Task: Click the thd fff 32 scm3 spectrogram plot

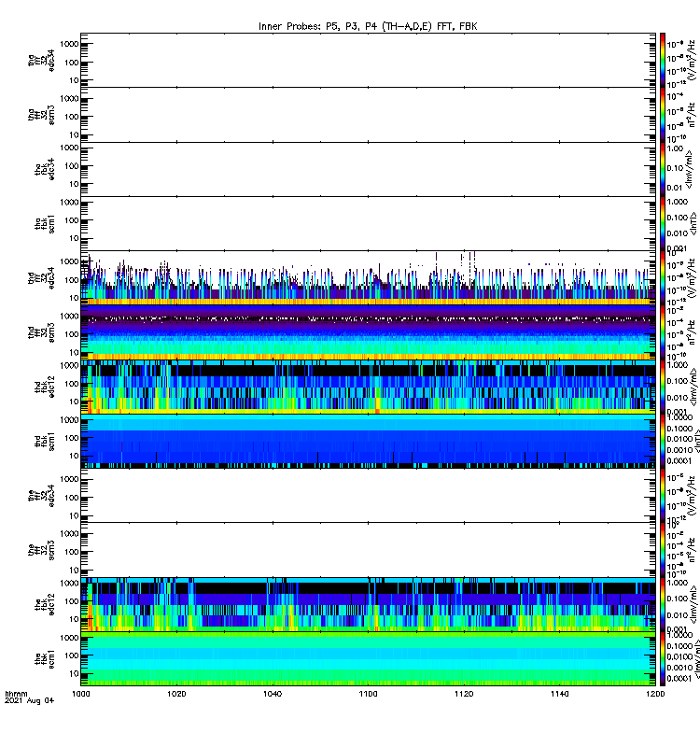Action: [x=368, y=332]
